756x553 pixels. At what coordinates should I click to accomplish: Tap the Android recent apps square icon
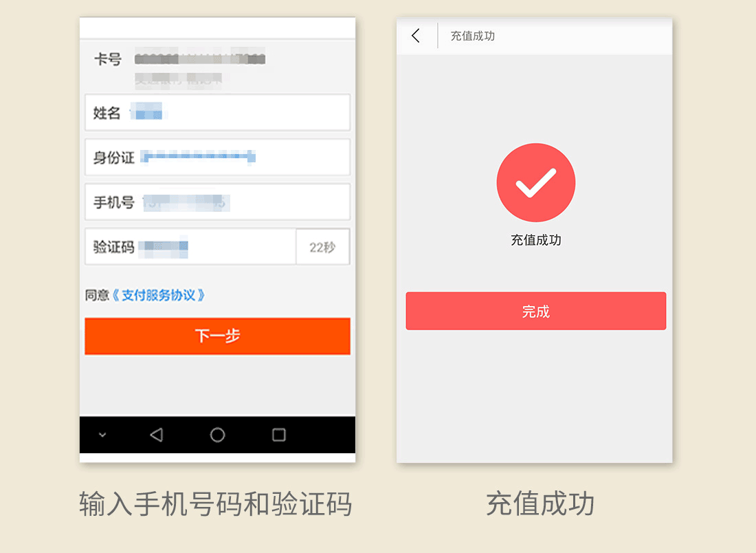[x=278, y=435]
